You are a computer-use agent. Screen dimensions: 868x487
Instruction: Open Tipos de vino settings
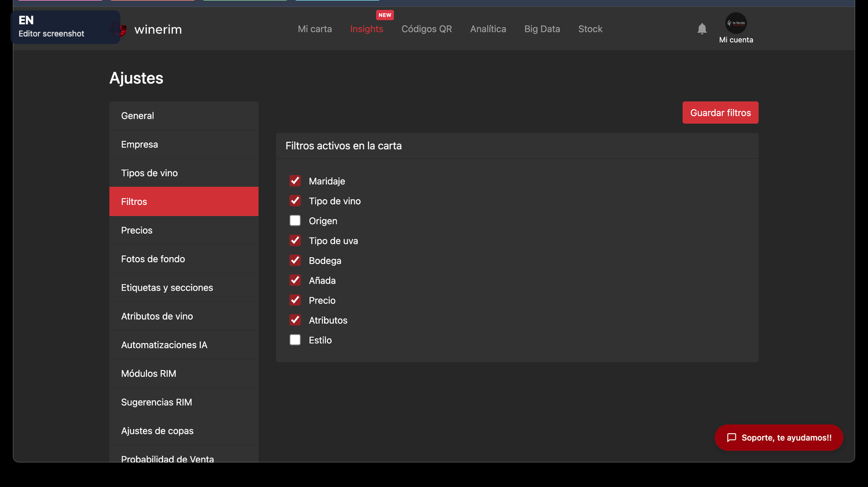tap(184, 173)
